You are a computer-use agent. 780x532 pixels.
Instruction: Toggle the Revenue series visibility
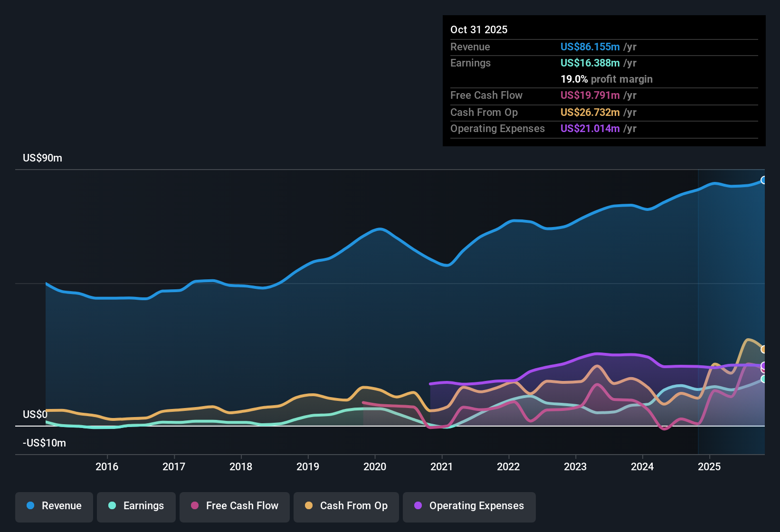tap(54, 506)
